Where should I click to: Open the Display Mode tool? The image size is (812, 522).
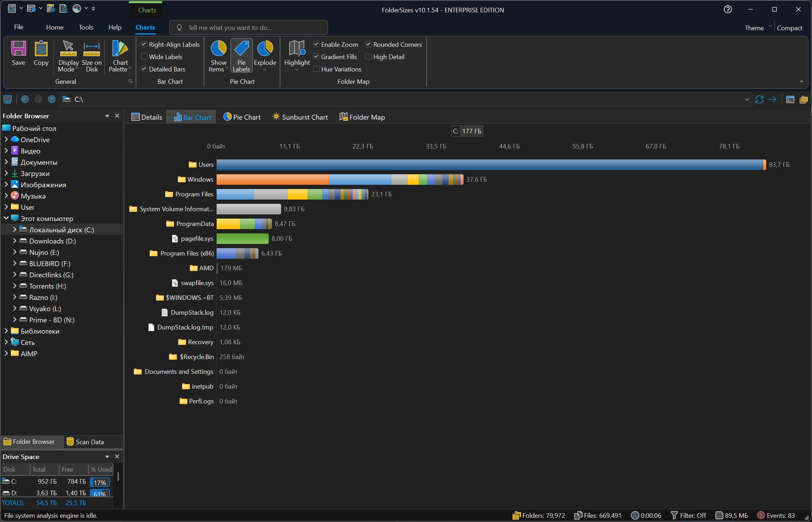click(x=68, y=56)
